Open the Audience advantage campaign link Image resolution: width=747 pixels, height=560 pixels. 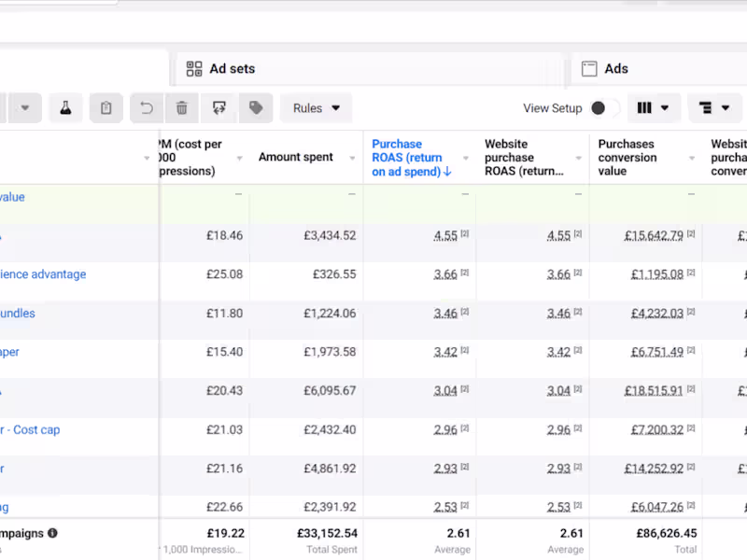coord(41,274)
